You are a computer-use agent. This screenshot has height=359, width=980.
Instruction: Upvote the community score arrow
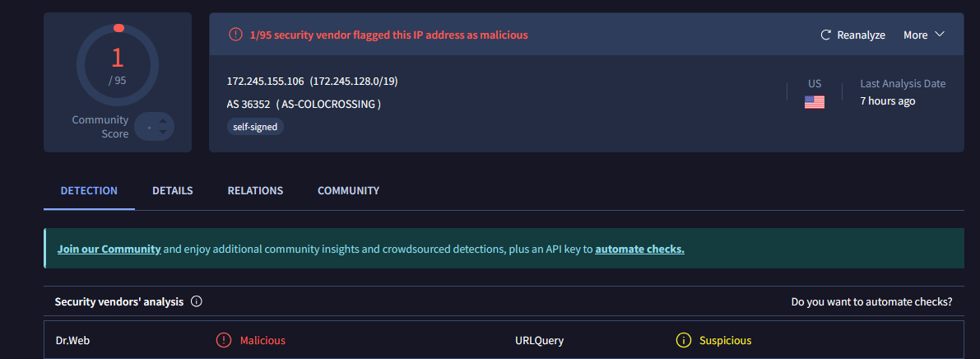163,121
